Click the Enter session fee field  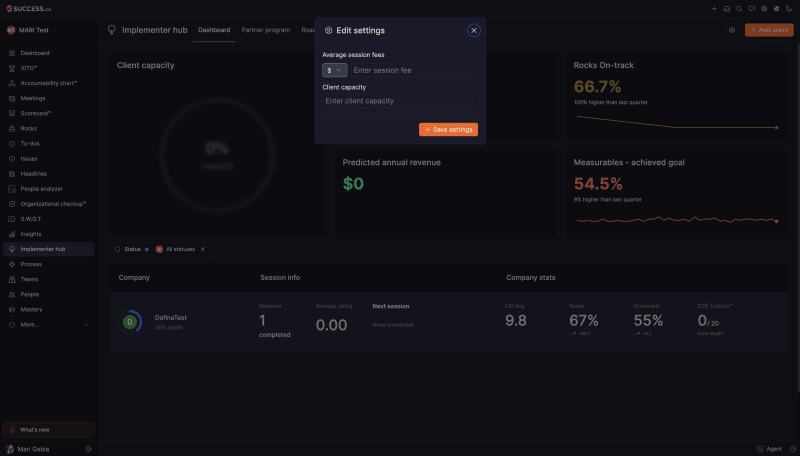pos(414,70)
